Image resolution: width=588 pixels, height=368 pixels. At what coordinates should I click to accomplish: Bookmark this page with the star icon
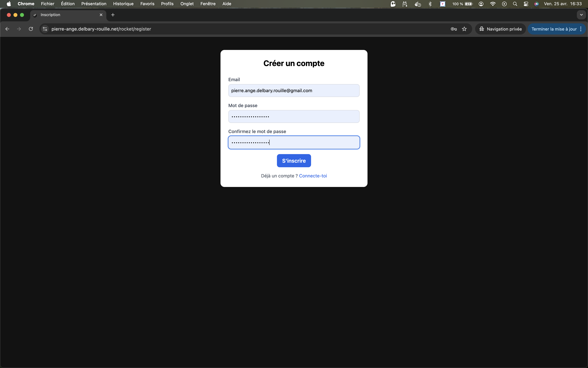click(x=464, y=29)
